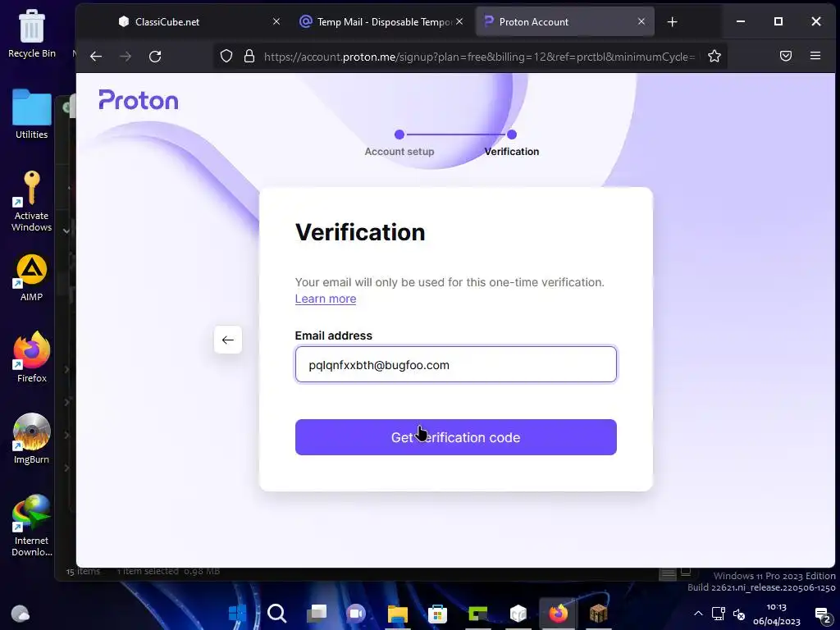
Task: Open the Utilities folder on desktop
Action: (x=32, y=114)
